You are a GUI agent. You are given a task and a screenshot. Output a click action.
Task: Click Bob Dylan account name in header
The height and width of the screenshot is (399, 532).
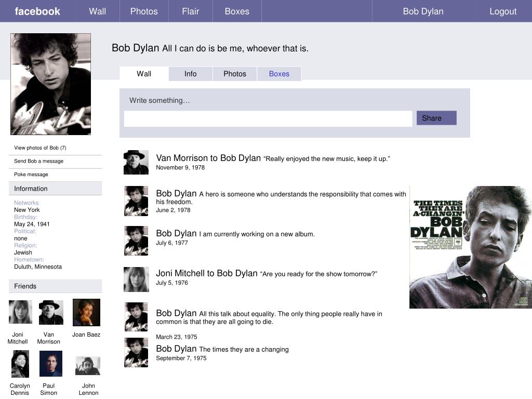pos(423,11)
